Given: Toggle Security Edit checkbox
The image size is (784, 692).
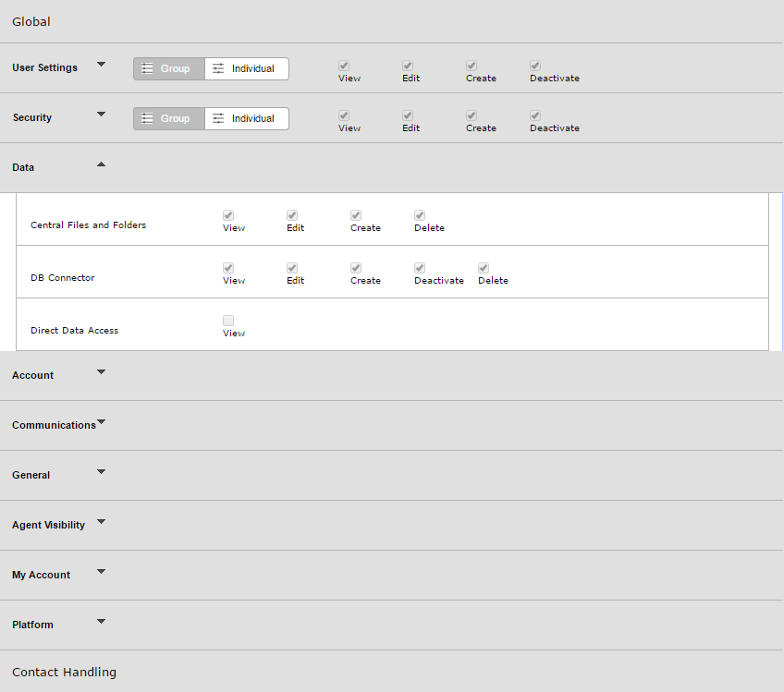Looking at the screenshot, I should 408,115.
